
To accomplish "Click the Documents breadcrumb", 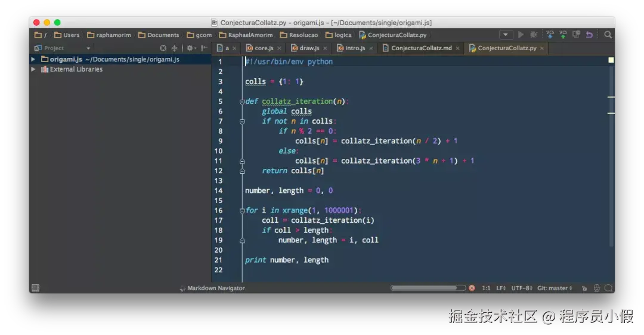I will coord(159,35).
